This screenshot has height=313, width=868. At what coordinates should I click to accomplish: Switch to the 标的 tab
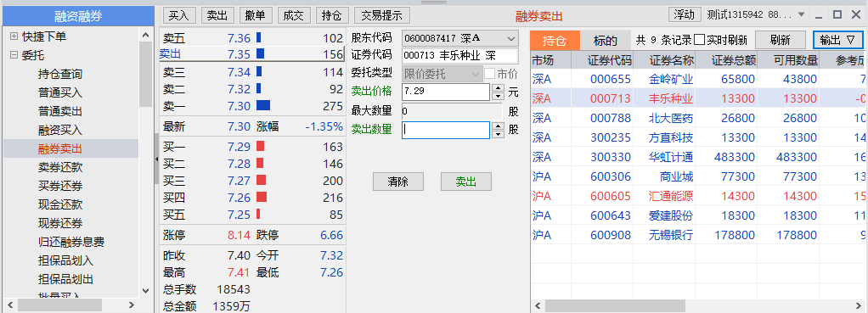tap(605, 41)
